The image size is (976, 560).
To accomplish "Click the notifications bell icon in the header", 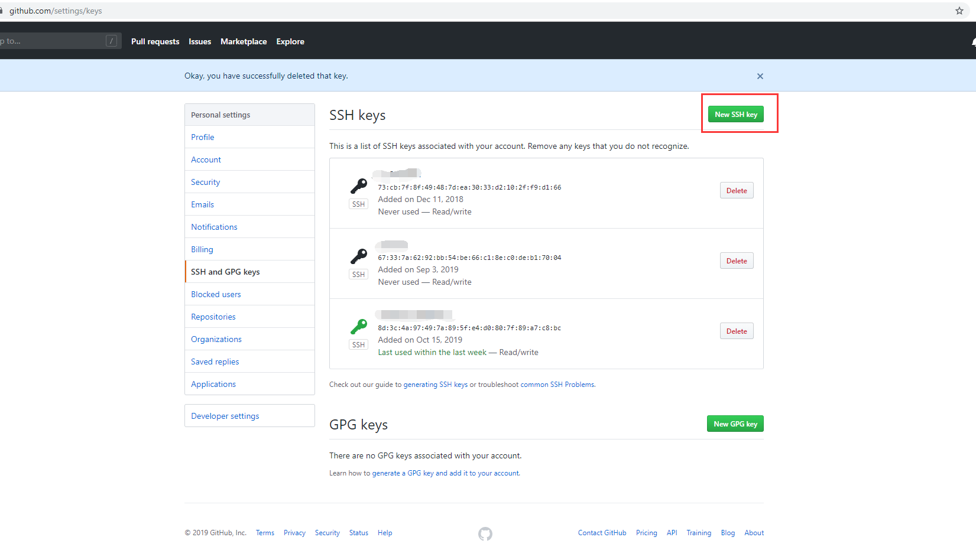I will [x=973, y=41].
